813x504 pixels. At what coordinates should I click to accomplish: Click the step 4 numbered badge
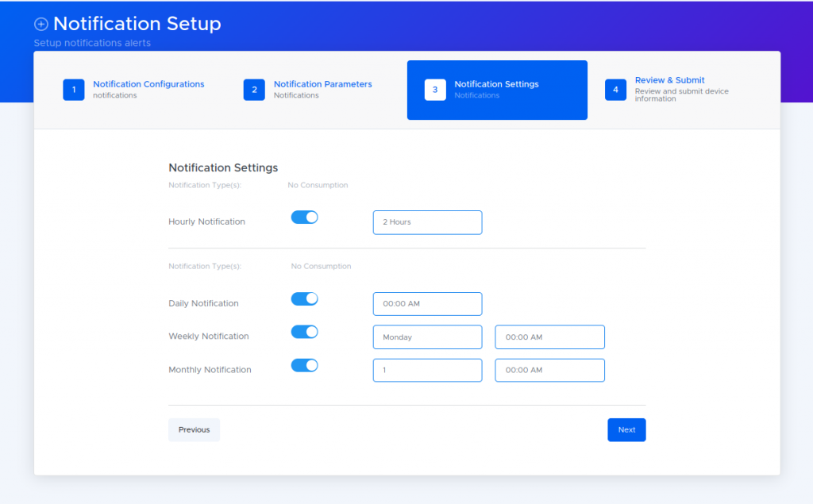tap(615, 90)
